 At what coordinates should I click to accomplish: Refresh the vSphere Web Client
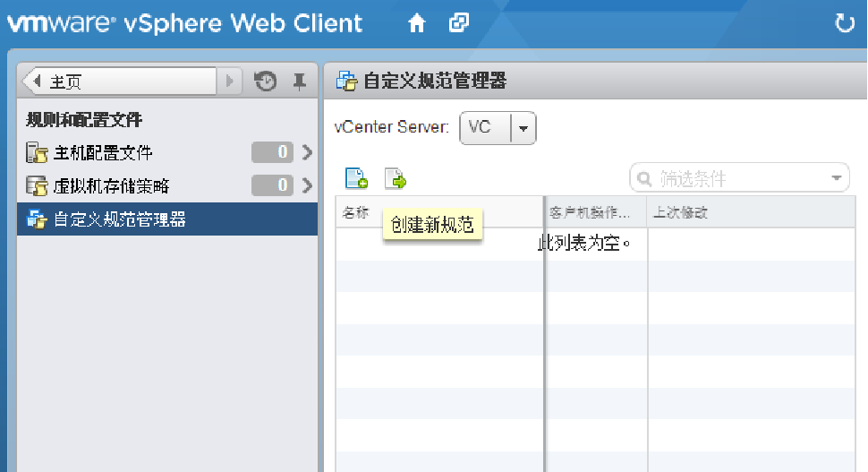pyautogui.click(x=845, y=23)
